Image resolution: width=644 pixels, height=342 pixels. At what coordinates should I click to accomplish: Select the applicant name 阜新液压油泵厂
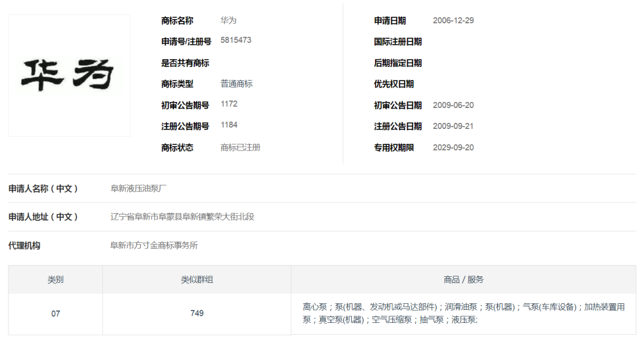point(138,188)
